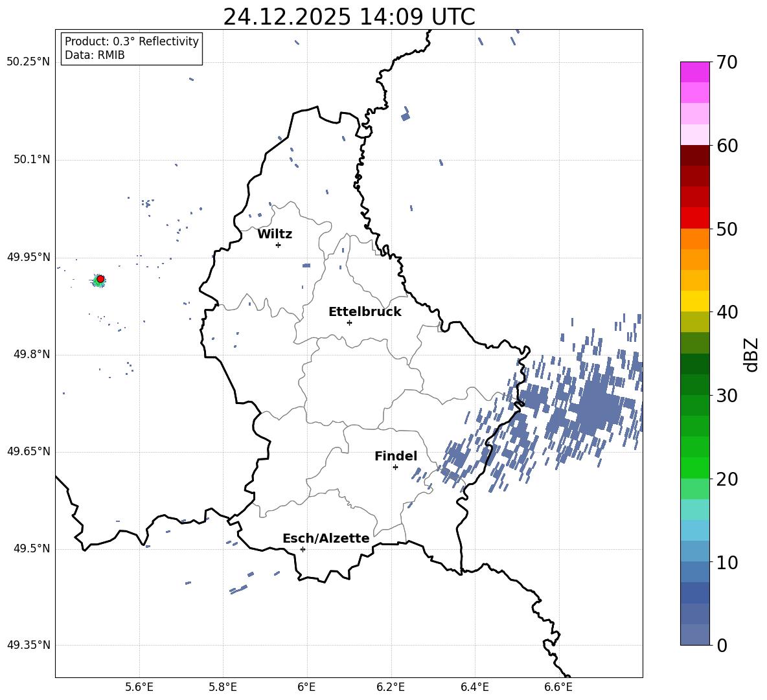This screenshot has width=767, height=700.
Task: Click the colorbar tick label 70
Action: 726,63
